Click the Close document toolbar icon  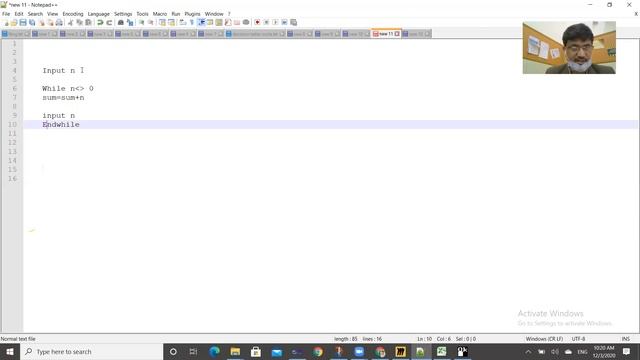click(x=41, y=22)
